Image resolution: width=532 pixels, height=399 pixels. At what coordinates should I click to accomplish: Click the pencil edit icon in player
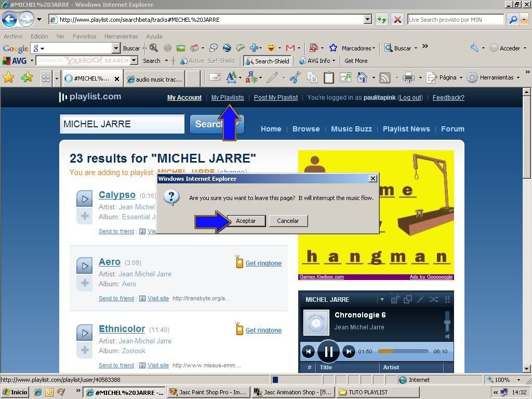point(420,299)
